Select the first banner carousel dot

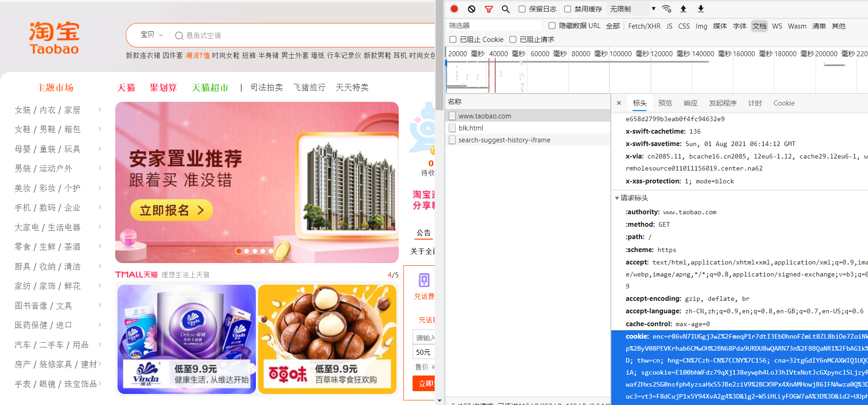point(238,251)
